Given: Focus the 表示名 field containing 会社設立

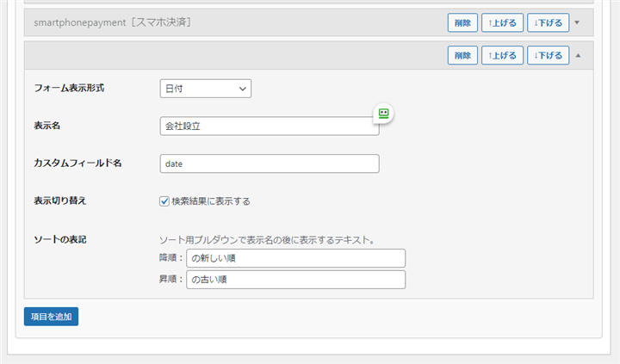Looking at the screenshot, I should (x=270, y=126).
